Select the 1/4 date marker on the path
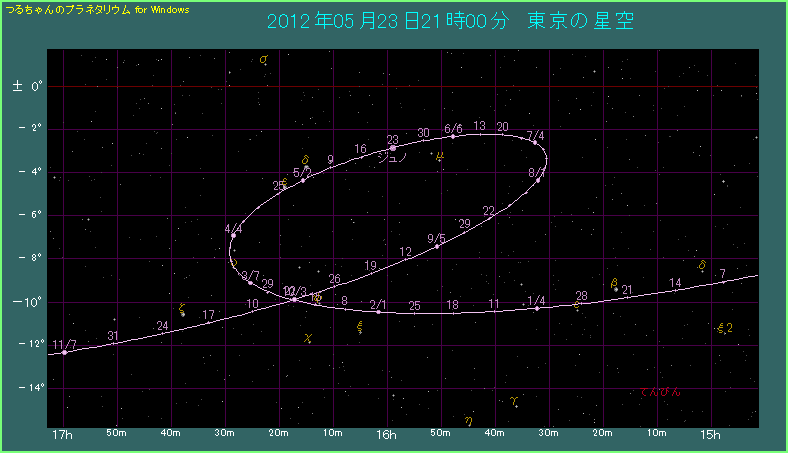The image size is (788, 453). [537, 308]
